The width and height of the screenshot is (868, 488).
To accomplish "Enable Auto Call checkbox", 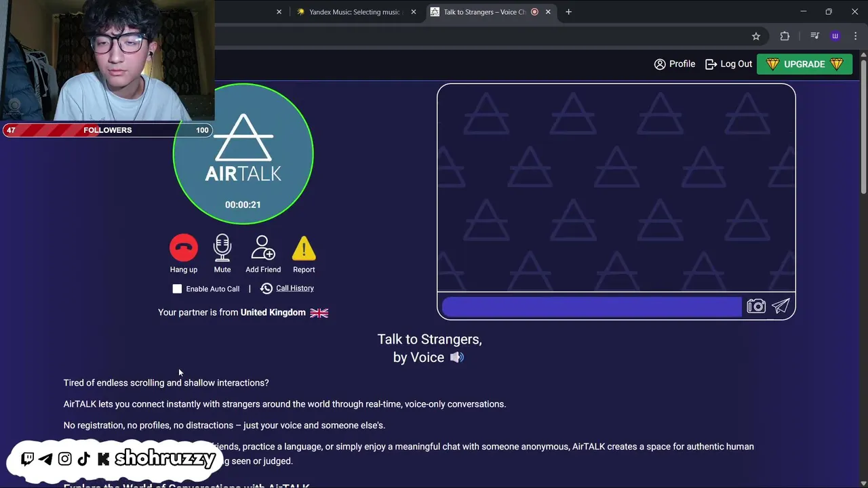I will point(177,289).
